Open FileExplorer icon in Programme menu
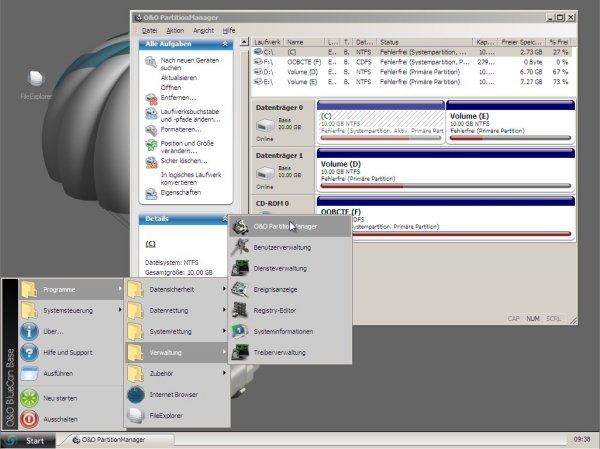 136,416
